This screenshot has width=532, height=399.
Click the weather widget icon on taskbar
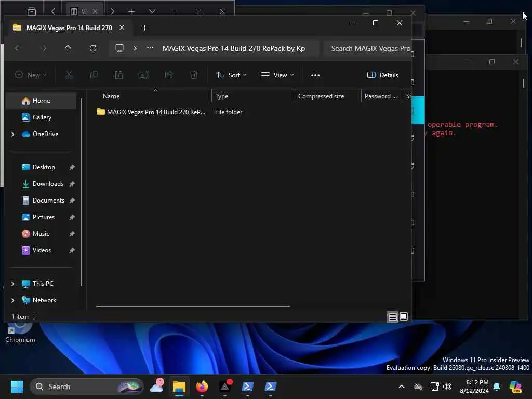157,387
